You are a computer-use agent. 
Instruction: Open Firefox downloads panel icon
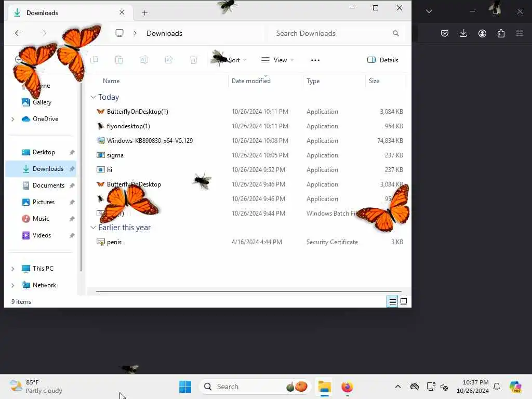click(463, 33)
